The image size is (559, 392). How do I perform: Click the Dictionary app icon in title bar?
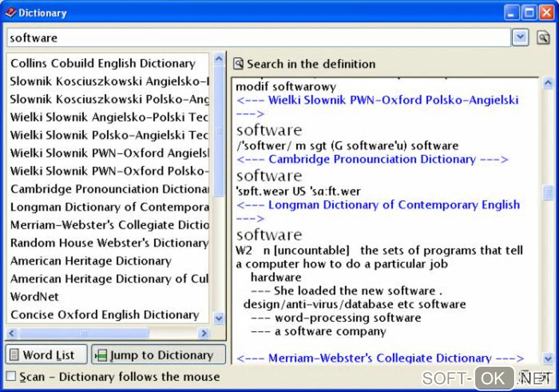pos(10,13)
